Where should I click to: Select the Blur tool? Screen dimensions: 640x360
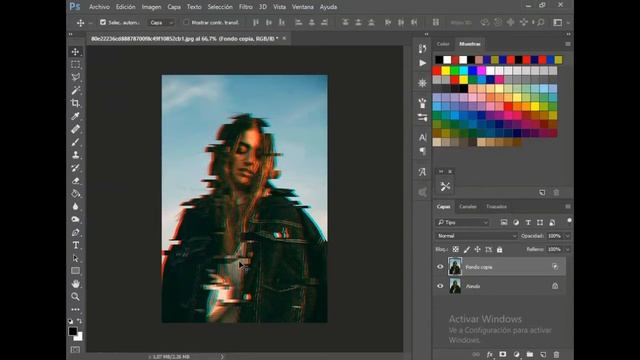[76, 207]
